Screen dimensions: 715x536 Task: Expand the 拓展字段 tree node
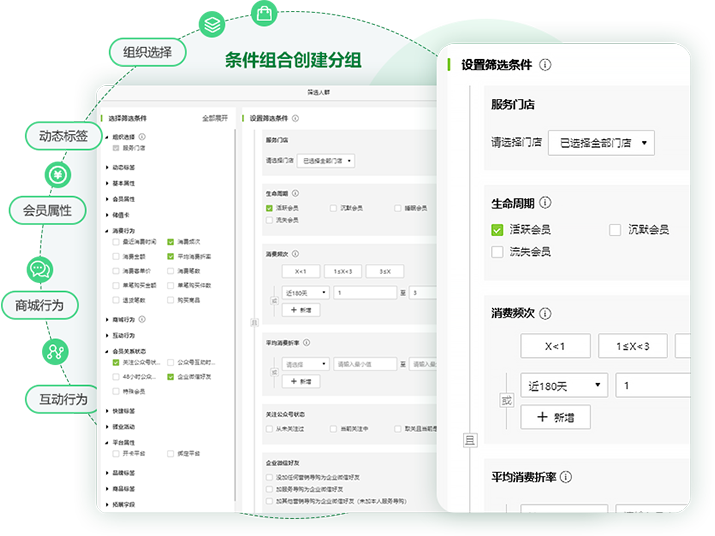pyautogui.click(x=107, y=505)
